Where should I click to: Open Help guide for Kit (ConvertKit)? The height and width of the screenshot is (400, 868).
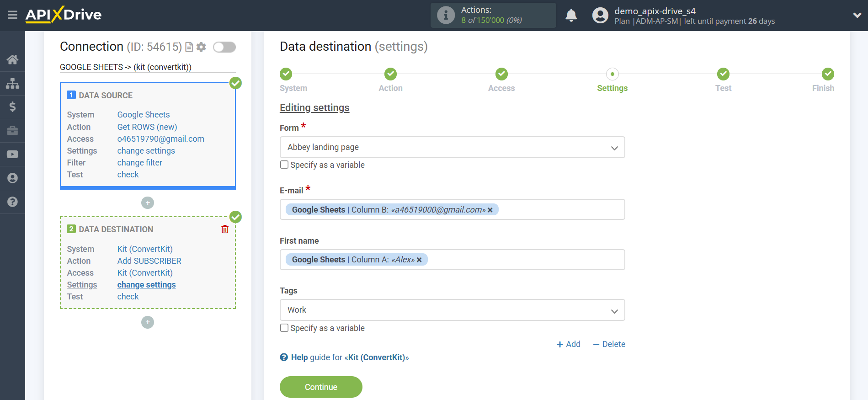click(350, 357)
